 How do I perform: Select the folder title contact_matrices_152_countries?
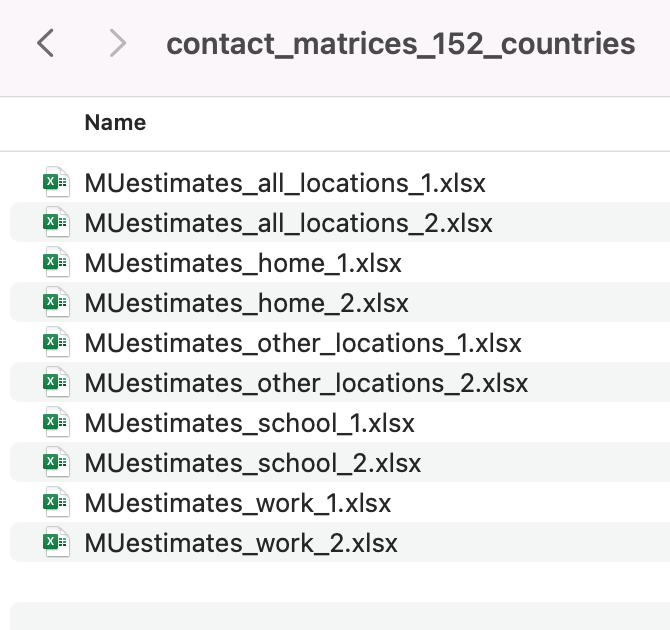(x=400, y=44)
